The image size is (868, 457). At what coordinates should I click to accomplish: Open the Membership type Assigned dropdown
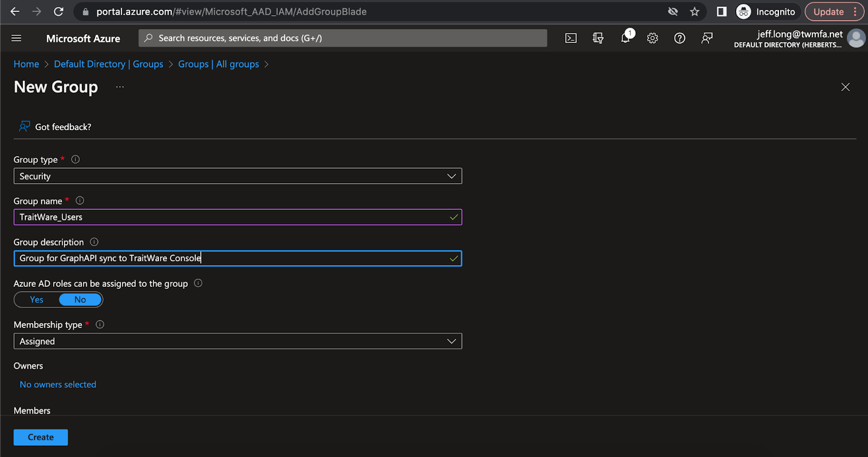(238, 342)
